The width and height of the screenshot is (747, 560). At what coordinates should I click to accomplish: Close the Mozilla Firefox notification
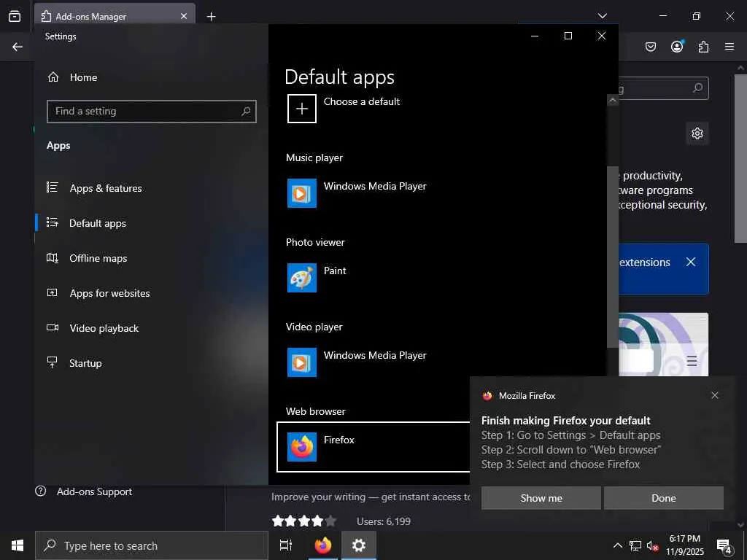[715, 395]
